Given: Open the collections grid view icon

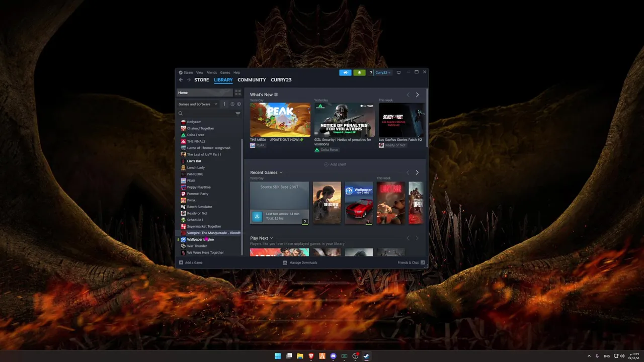Looking at the screenshot, I should coord(238,93).
